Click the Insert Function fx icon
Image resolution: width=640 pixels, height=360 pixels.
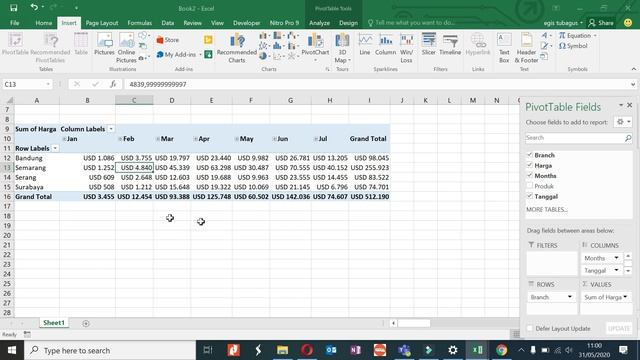113,84
